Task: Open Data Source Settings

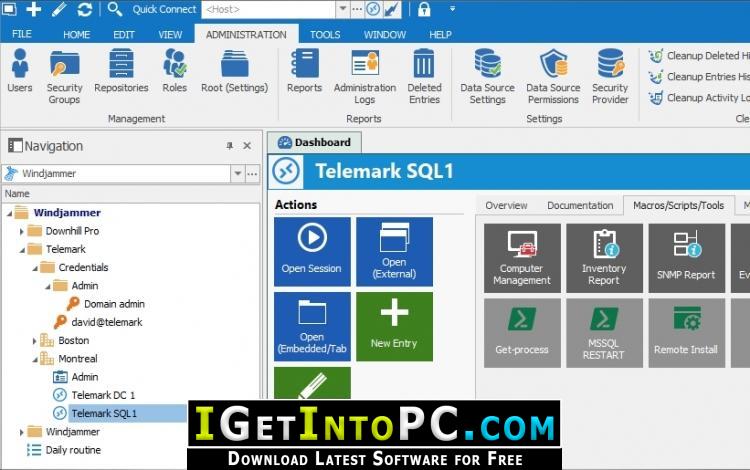Action: [x=487, y=77]
